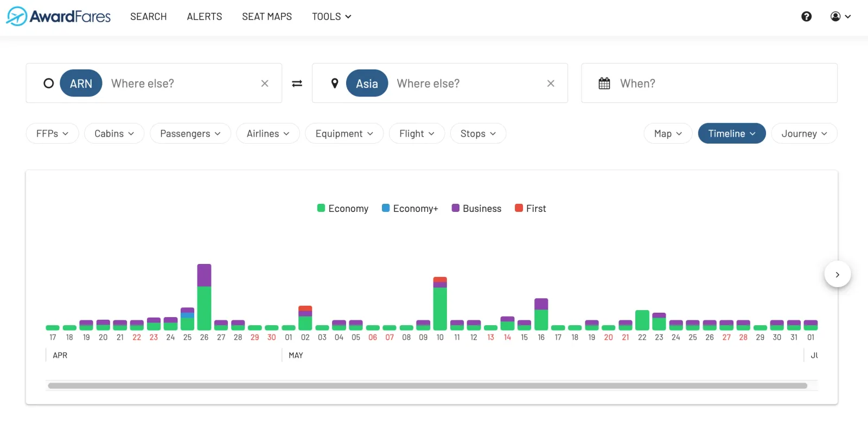Select the April 25 bar in timeline
Viewport: 868px width, 426px height.
click(x=187, y=319)
